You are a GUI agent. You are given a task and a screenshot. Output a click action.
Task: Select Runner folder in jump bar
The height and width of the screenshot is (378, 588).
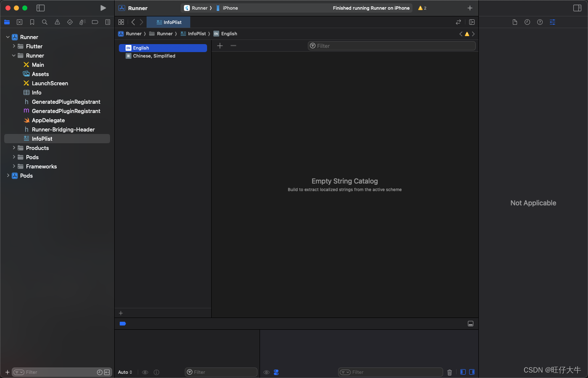[161, 34]
